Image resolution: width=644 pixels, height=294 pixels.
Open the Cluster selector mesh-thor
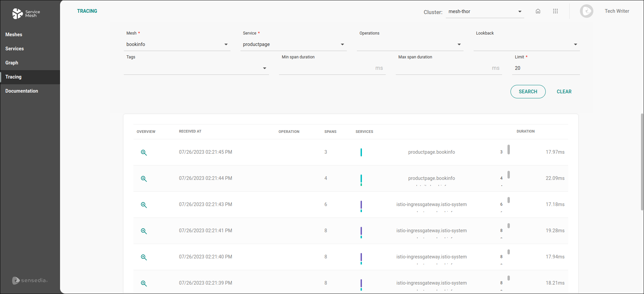tap(485, 11)
